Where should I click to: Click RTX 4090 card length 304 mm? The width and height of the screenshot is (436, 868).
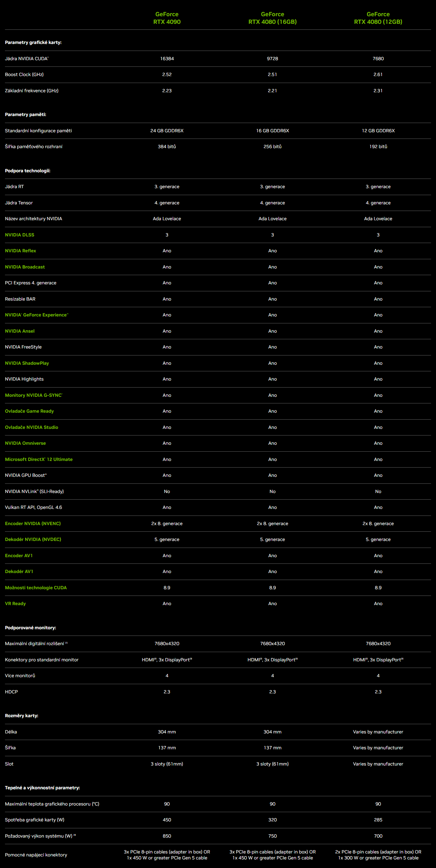[167, 732]
